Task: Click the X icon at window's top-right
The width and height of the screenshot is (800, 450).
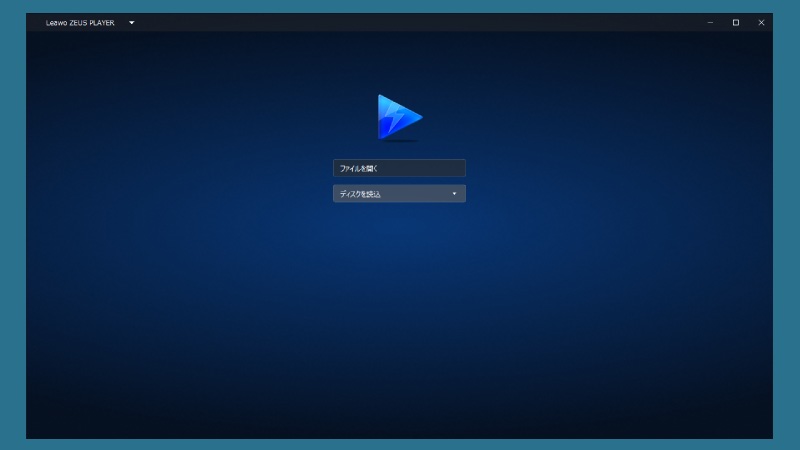Action: [761, 22]
